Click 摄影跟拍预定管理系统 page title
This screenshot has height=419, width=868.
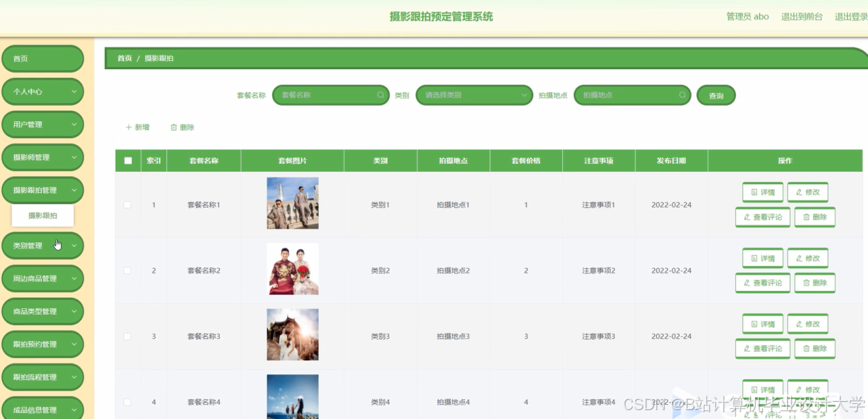pyautogui.click(x=441, y=16)
